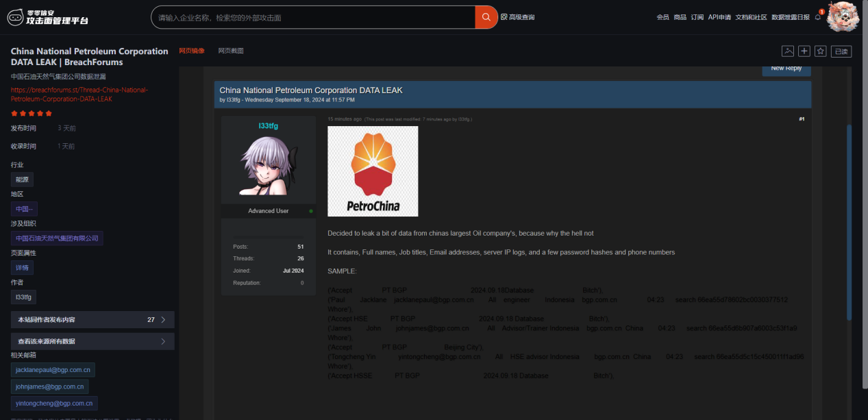Expand 查看该来源所有数据 row
Screen dimensions: 868x420
(92, 341)
